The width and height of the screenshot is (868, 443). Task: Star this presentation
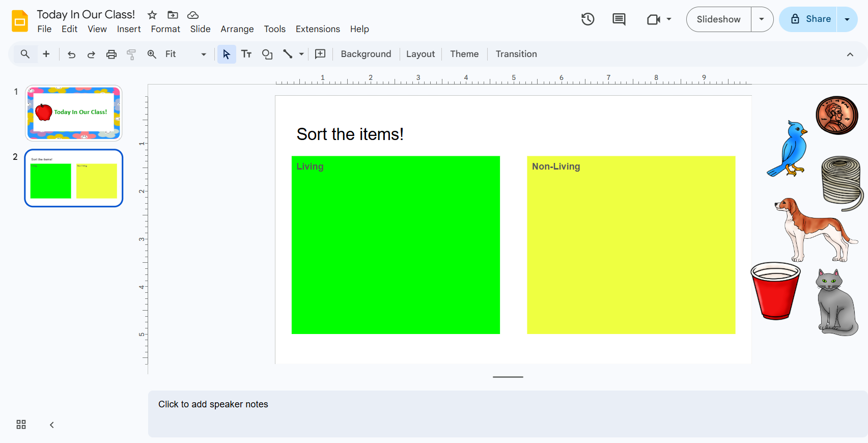[152, 15]
